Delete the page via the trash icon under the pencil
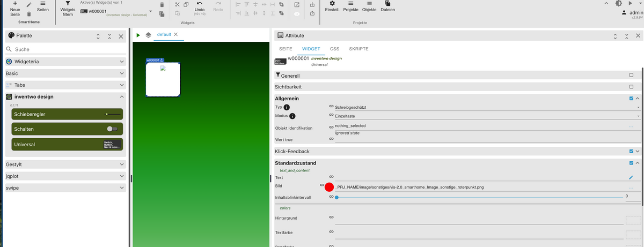This screenshot has height=247, width=644. point(29,14)
